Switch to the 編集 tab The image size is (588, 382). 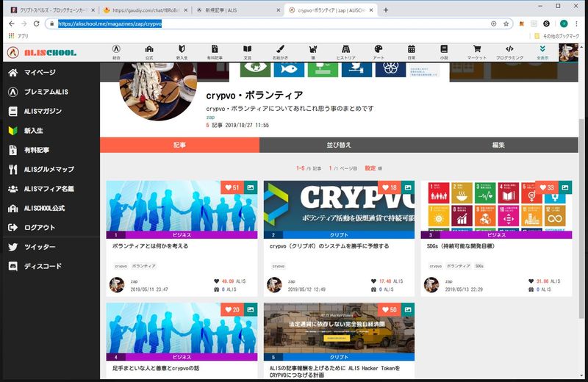coord(498,145)
